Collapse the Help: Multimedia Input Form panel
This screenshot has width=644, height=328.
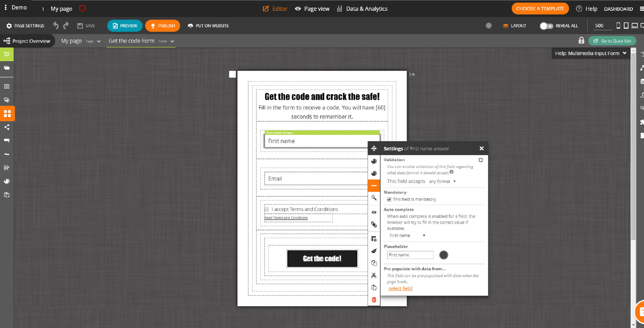[624, 53]
